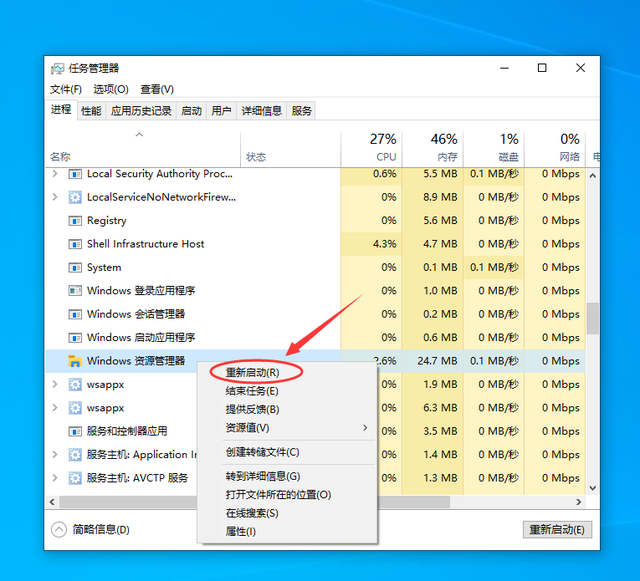Click the Task Manager title bar icon
This screenshot has width=640, height=581.
point(57,68)
